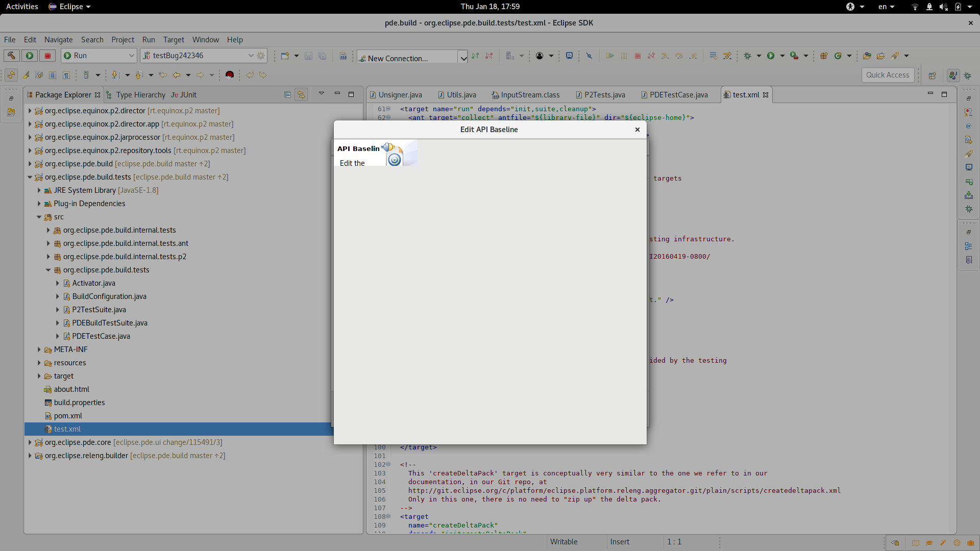The image size is (980, 551).
Task: Click the clock showing Thu Jan 18
Action: click(490, 7)
